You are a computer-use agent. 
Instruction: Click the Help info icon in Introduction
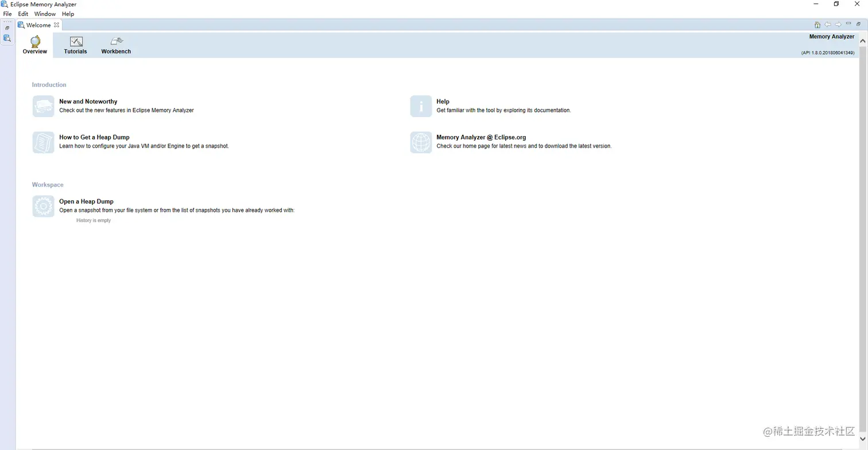coord(421,106)
